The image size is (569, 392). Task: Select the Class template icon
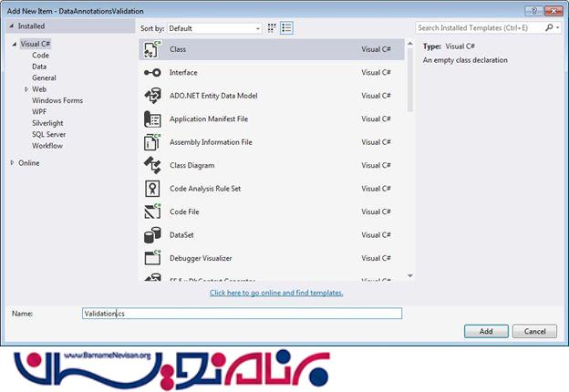point(152,49)
